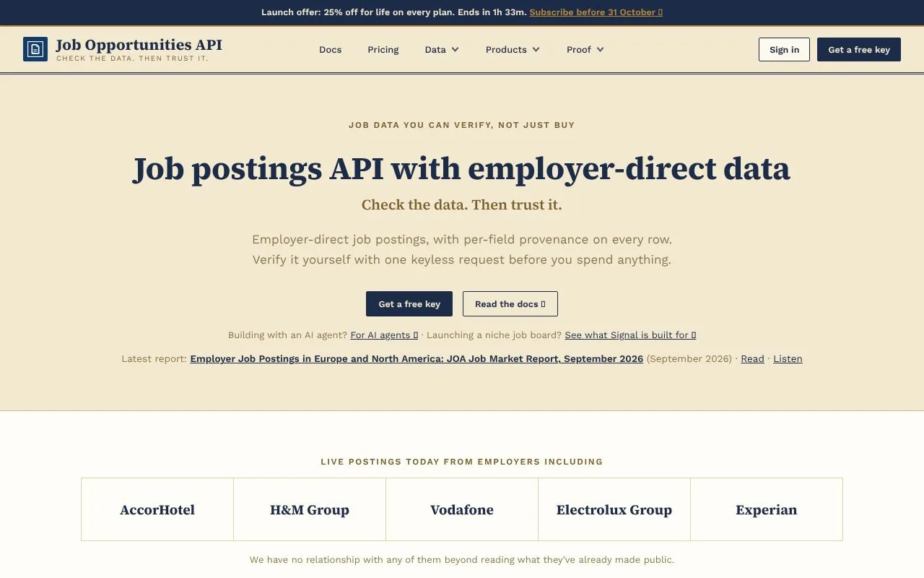The width and height of the screenshot is (924, 578).
Task: Open the JOA Job Market Report link
Action: pyautogui.click(x=417, y=359)
